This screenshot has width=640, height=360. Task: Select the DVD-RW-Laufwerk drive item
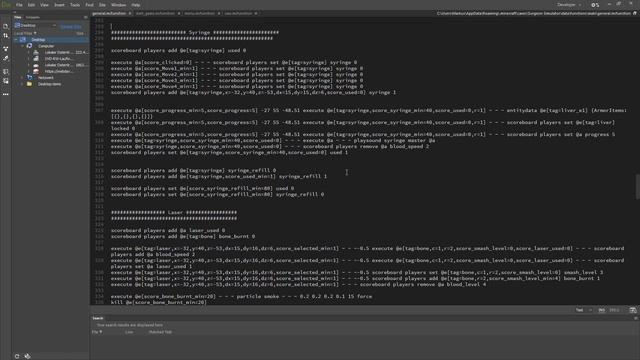tap(58, 59)
